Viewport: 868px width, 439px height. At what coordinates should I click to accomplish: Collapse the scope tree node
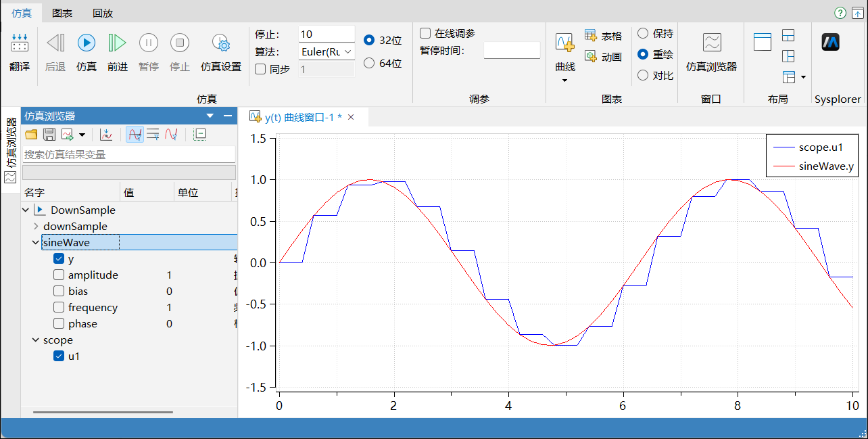click(x=36, y=340)
